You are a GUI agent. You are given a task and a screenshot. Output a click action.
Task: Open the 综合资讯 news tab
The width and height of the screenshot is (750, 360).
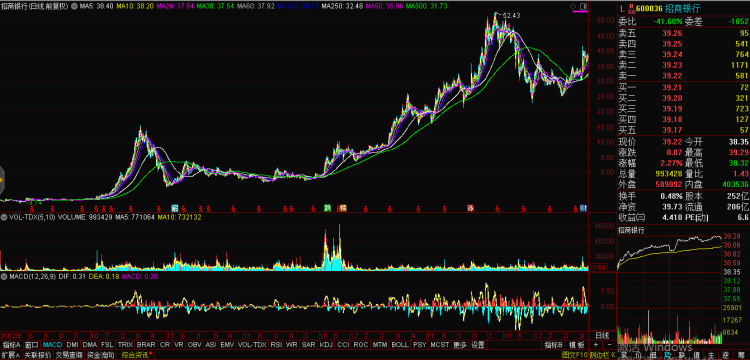click(x=134, y=355)
